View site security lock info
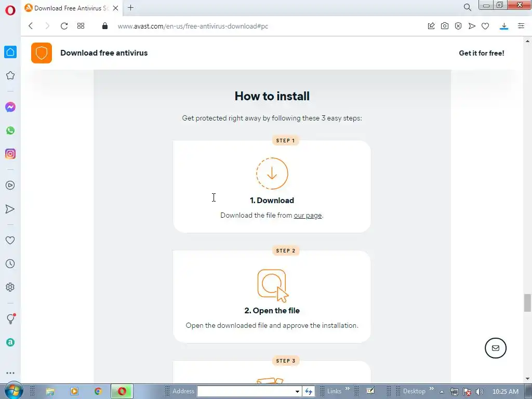This screenshot has width=532, height=399. 105,26
